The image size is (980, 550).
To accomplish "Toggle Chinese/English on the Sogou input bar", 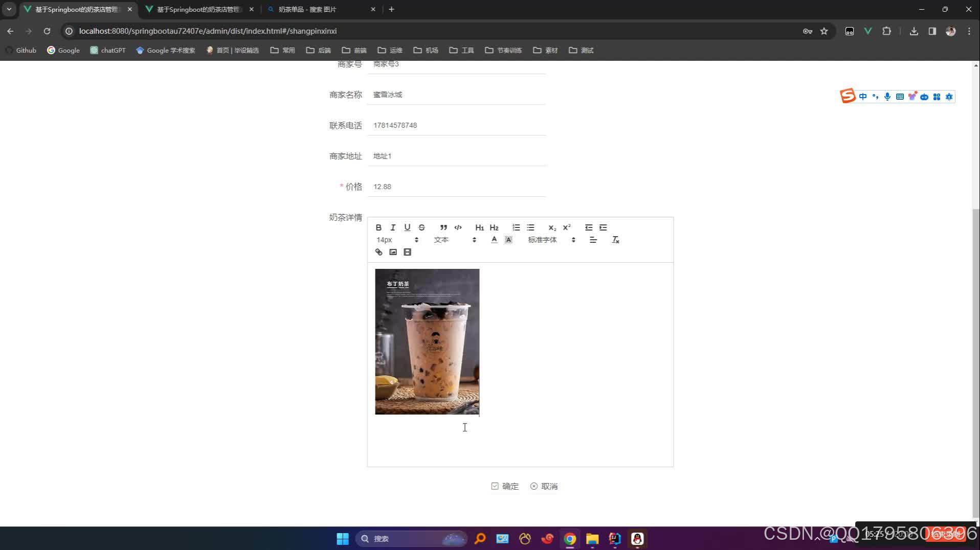I will [862, 96].
